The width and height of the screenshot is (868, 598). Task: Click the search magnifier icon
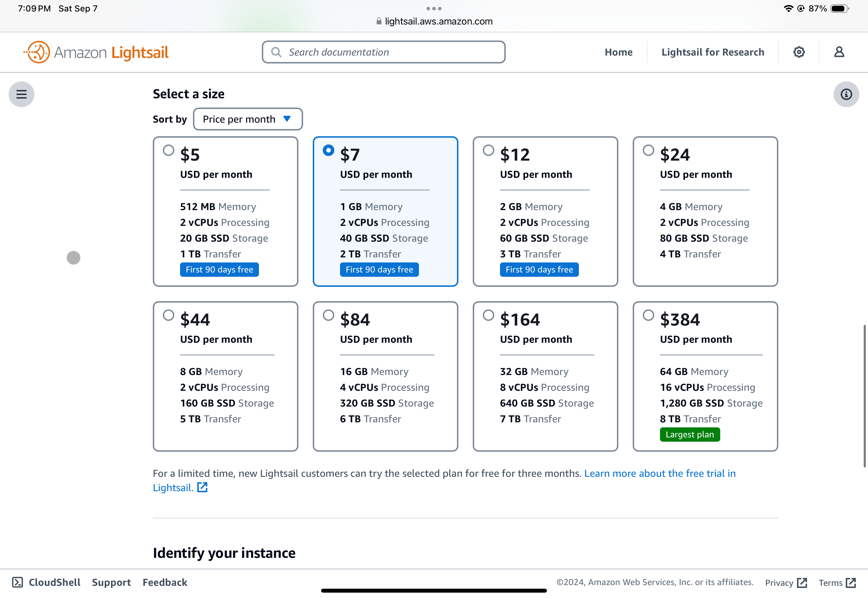pyautogui.click(x=276, y=52)
